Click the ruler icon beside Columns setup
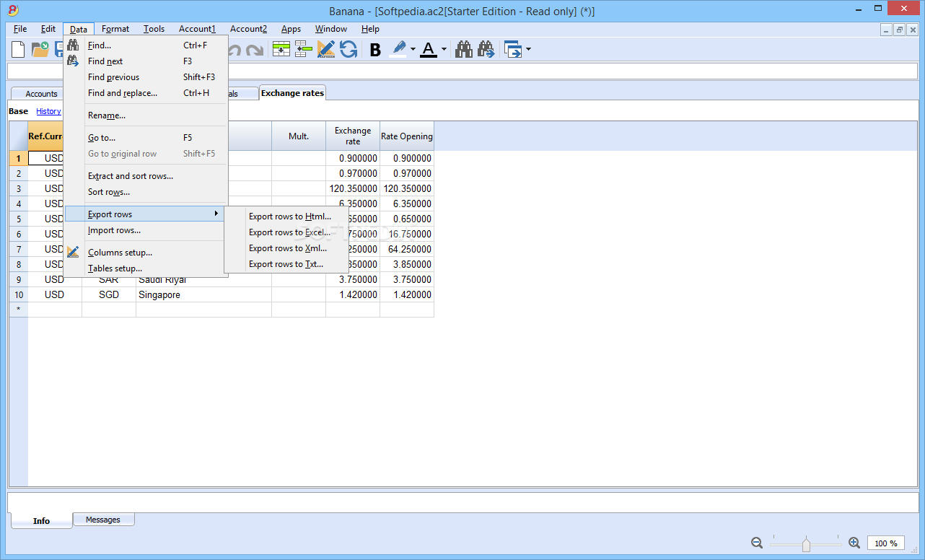 tap(73, 253)
